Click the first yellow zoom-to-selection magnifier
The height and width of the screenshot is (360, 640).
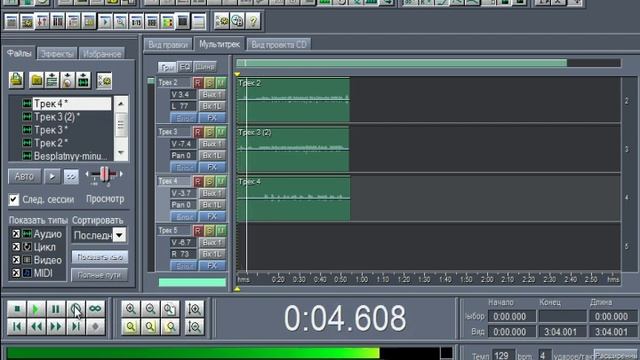click(x=131, y=327)
